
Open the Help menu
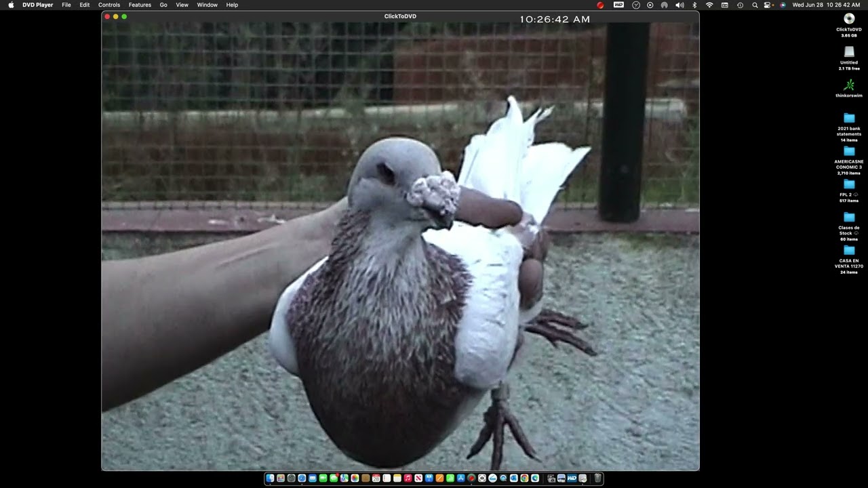232,5
